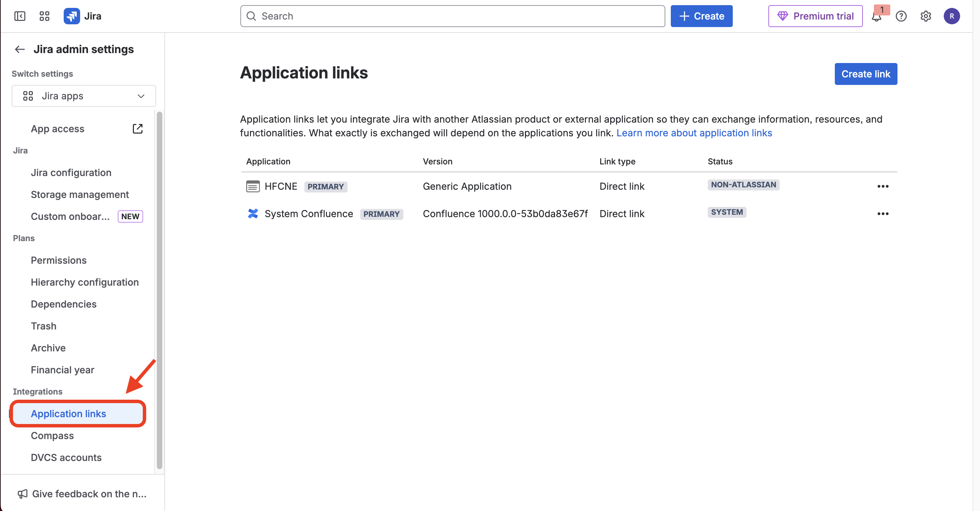Select Compass in Integrations sidebar

[x=52, y=435]
